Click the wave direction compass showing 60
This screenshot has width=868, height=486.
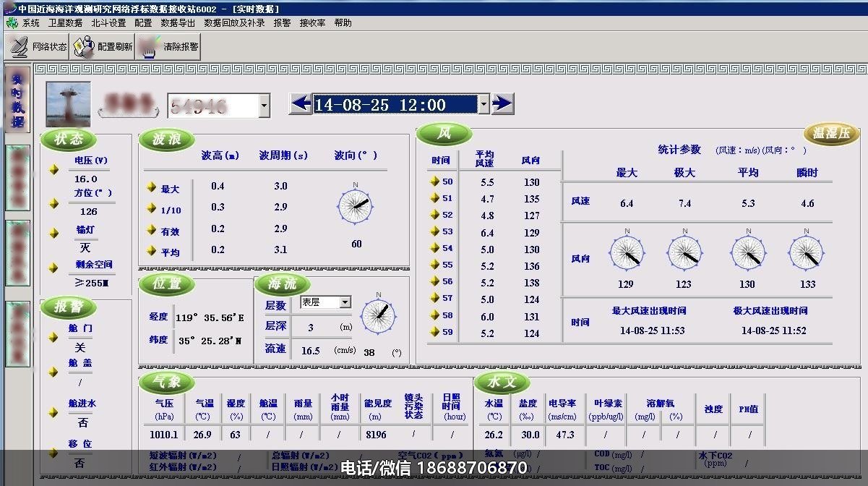356,205
